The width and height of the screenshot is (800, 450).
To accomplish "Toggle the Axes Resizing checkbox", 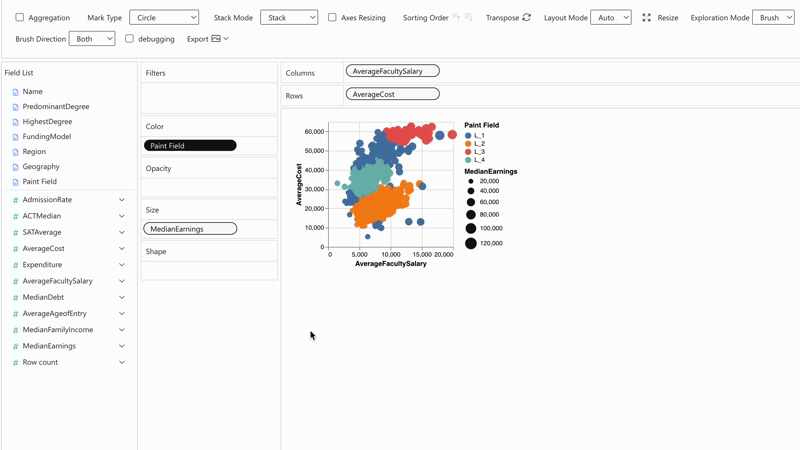I will click(332, 18).
